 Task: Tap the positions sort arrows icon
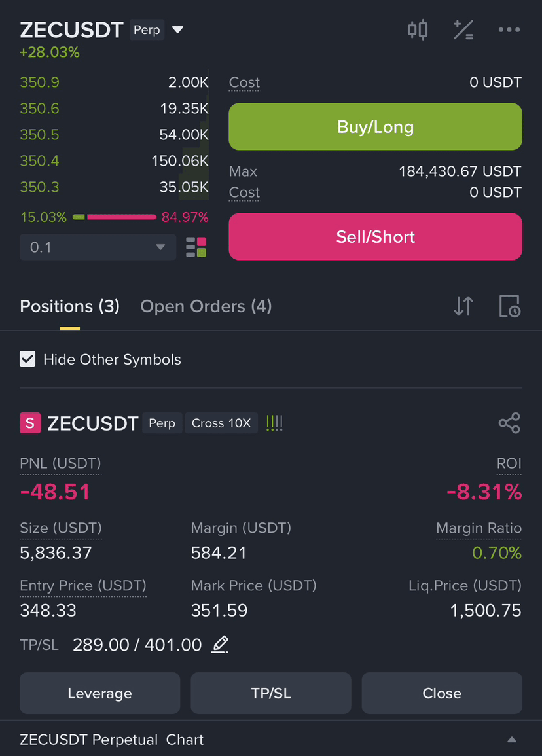463,306
